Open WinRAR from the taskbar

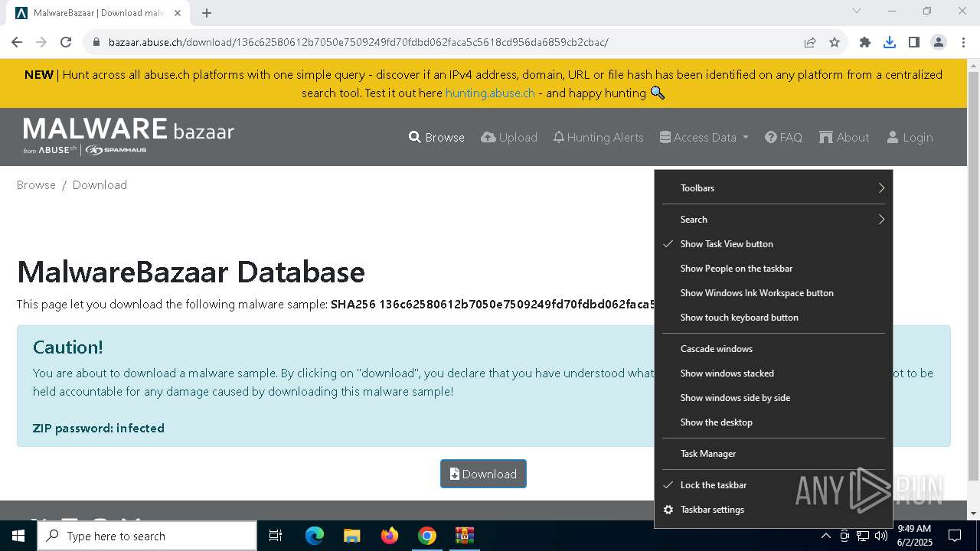(x=465, y=536)
